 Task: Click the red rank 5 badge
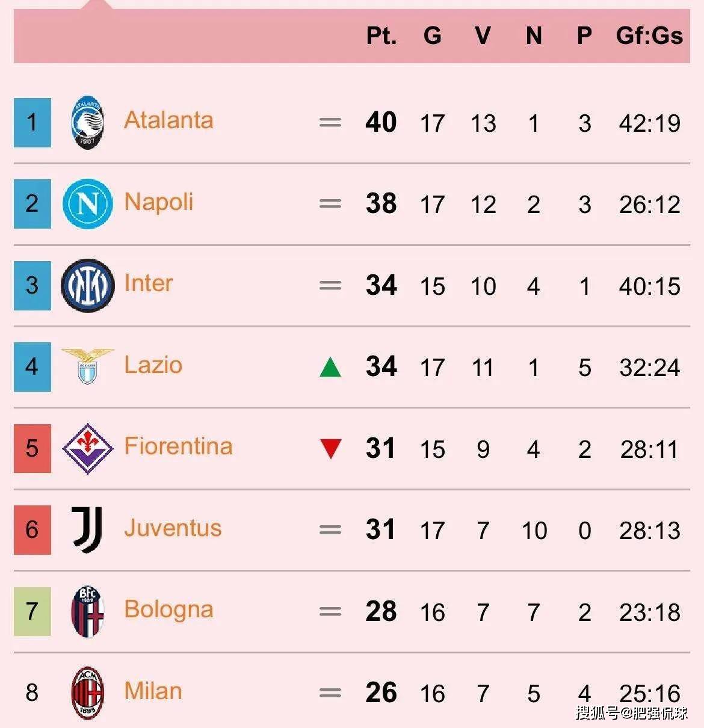coord(32,448)
